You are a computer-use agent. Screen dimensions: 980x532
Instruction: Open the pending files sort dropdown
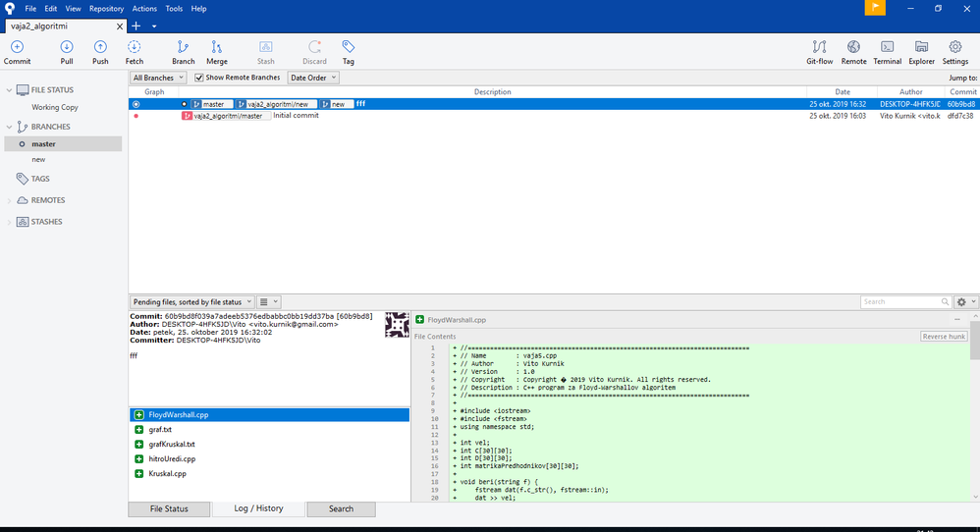coord(191,301)
